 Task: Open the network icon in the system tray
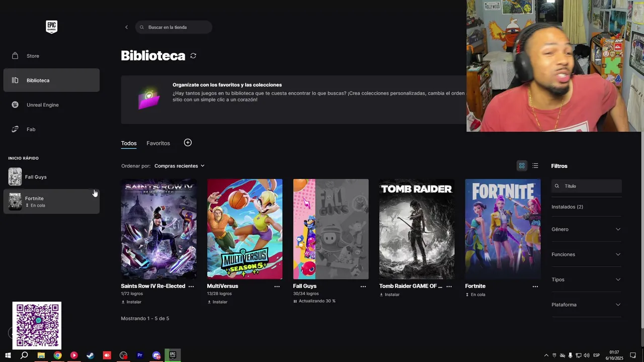coord(579,355)
